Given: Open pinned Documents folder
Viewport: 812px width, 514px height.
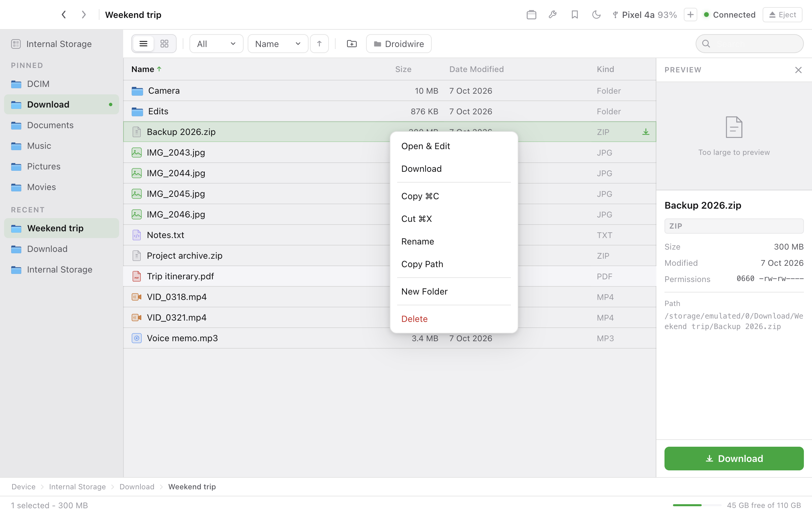Looking at the screenshot, I should click(62, 125).
